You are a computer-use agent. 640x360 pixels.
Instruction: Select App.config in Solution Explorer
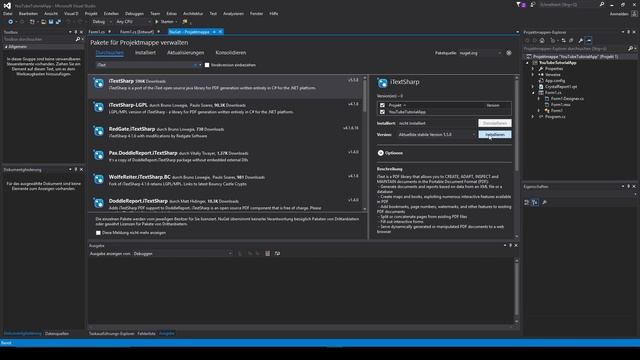pyautogui.click(x=555, y=81)
